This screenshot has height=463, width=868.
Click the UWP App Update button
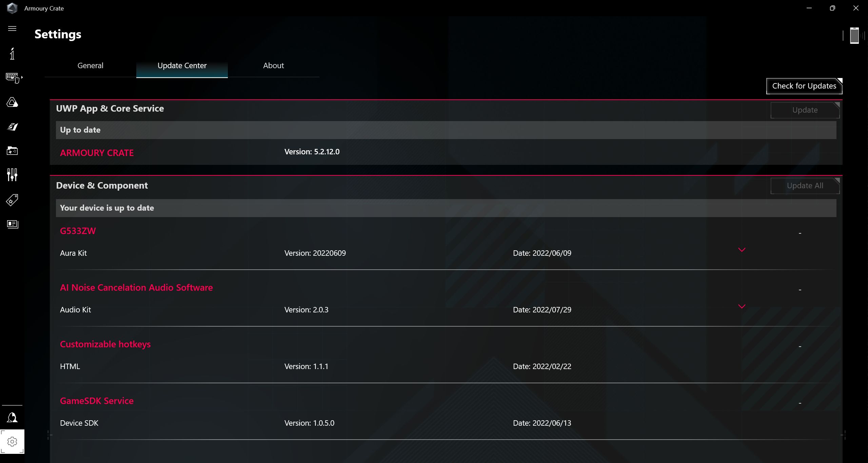pos(805,110)
